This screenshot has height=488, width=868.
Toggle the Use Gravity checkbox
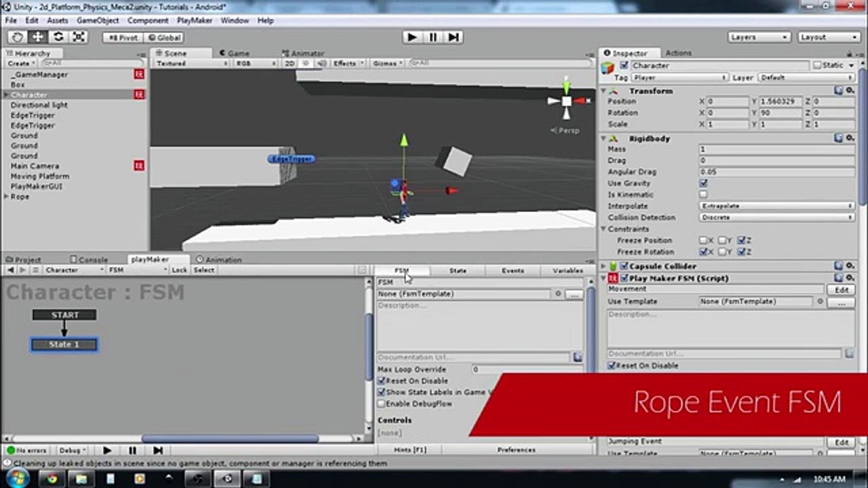pos(703,183)
